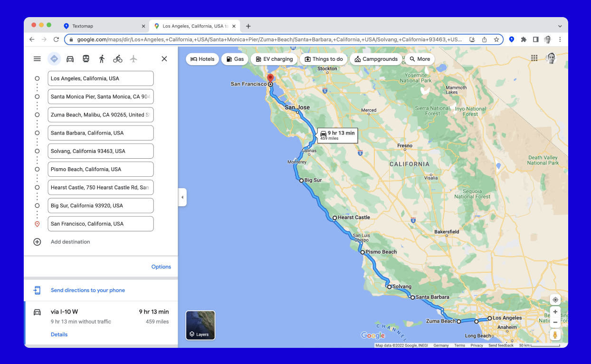Edit the Santa Barbara stop field

tap(101, 133)
